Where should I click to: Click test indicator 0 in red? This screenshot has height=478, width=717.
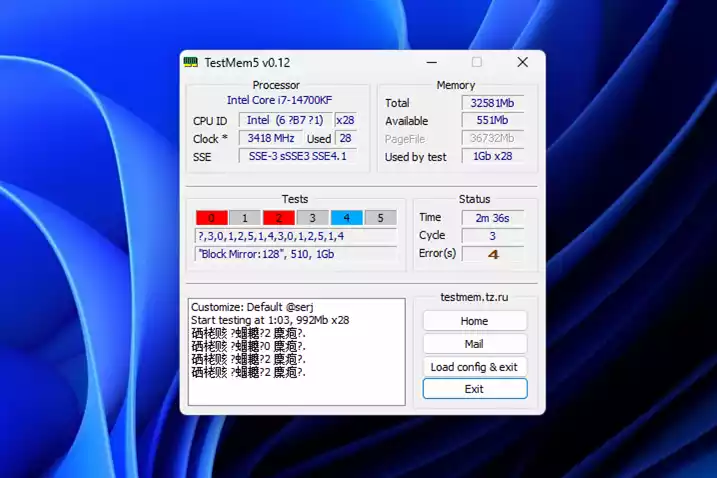212,218
